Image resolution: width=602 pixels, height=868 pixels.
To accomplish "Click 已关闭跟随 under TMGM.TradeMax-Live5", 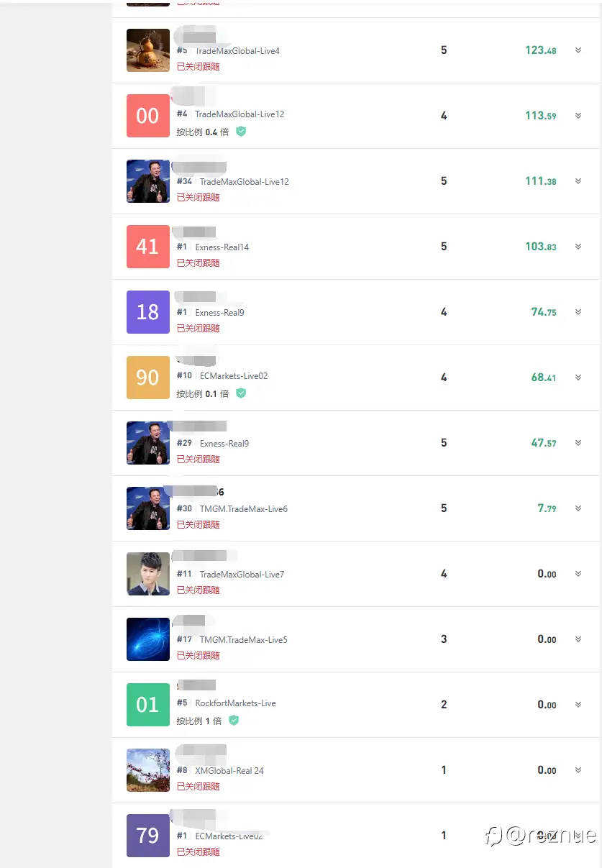I will 199,656.
